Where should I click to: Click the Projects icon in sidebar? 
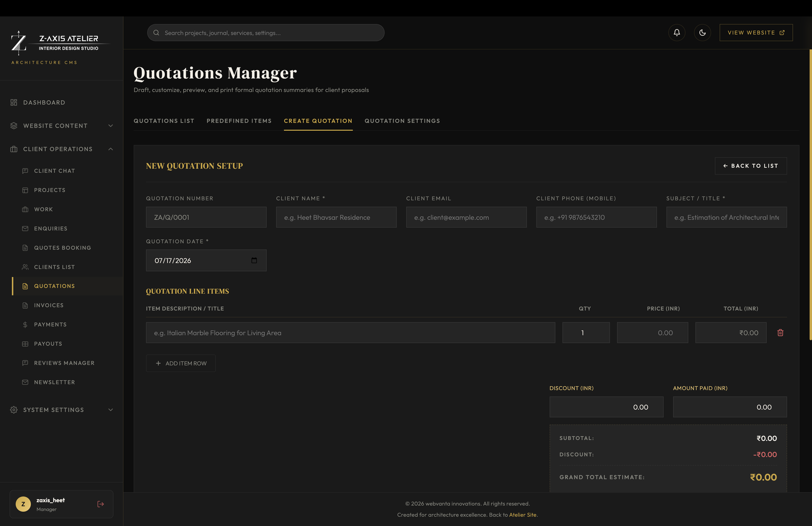(25, 190)
